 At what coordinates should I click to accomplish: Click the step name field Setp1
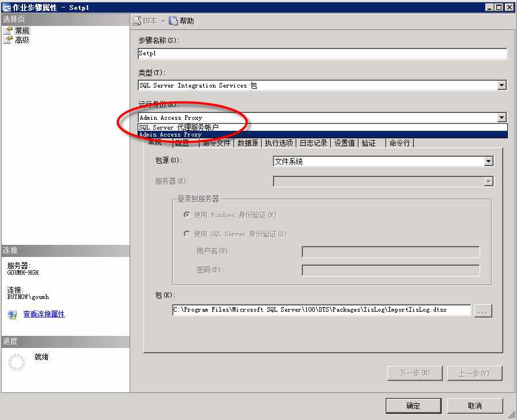pos(322,54)
